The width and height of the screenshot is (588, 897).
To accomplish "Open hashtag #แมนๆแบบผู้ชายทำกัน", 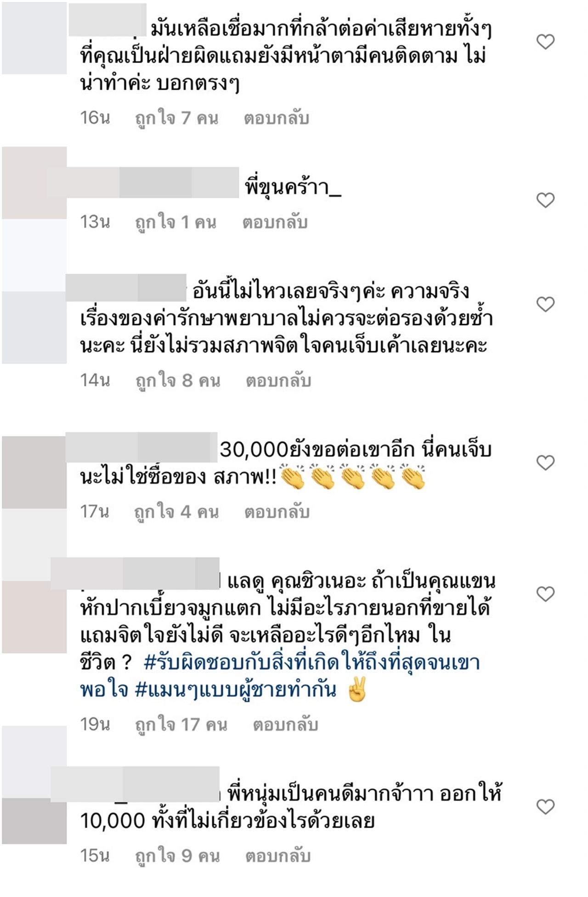I will (x=236, y=690).
